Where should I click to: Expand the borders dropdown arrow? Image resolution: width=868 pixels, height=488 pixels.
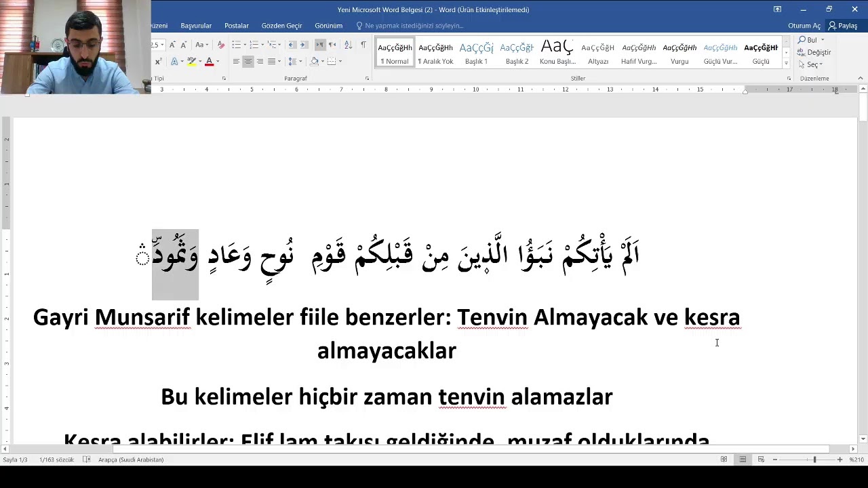coord(340,62)
